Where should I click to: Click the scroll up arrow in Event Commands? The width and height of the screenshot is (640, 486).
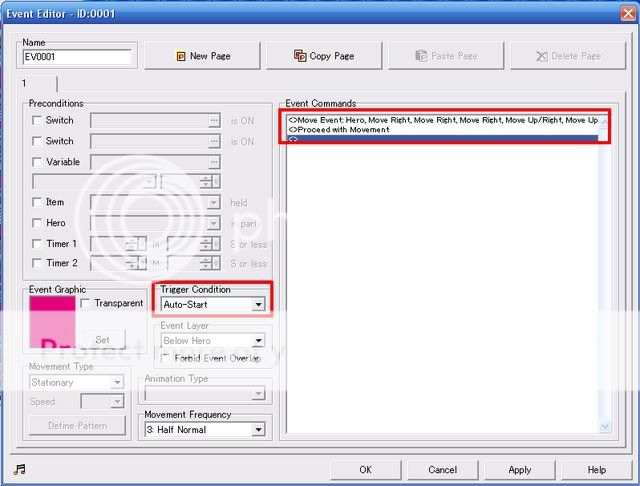click(x=604, y=120)
